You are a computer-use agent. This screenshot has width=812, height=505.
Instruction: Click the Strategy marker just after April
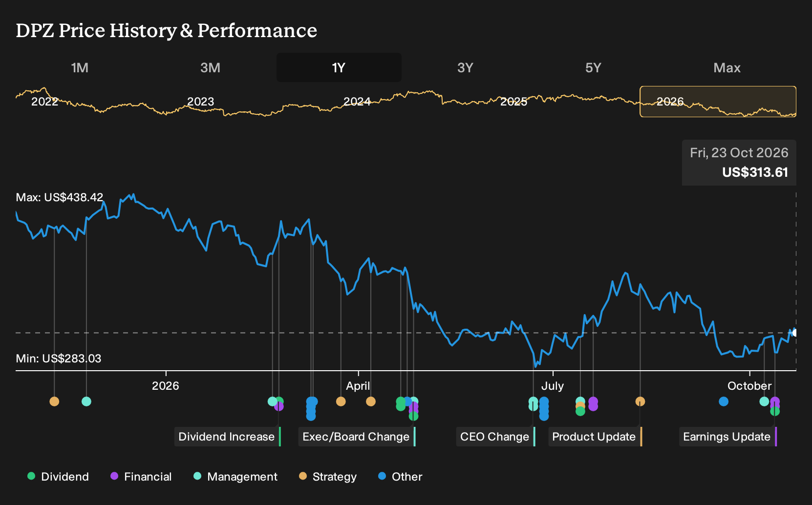[x=371, y=401]
